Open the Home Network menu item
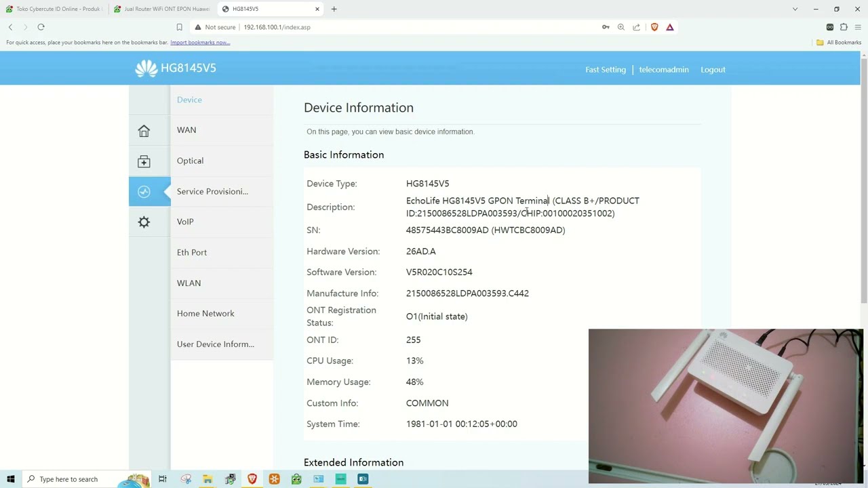The image size is (868, 488). coord(205,313)
